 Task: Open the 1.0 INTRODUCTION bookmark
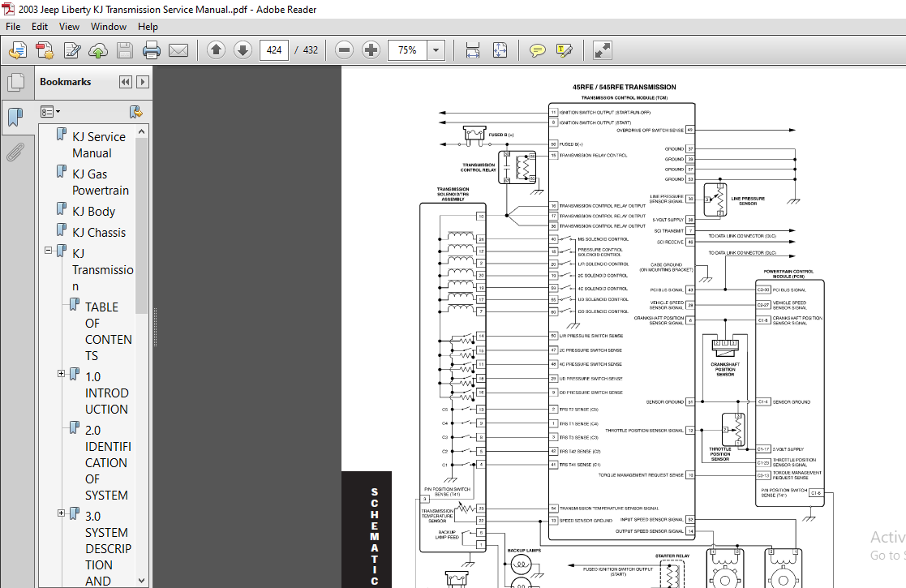(x=106, y=393)
